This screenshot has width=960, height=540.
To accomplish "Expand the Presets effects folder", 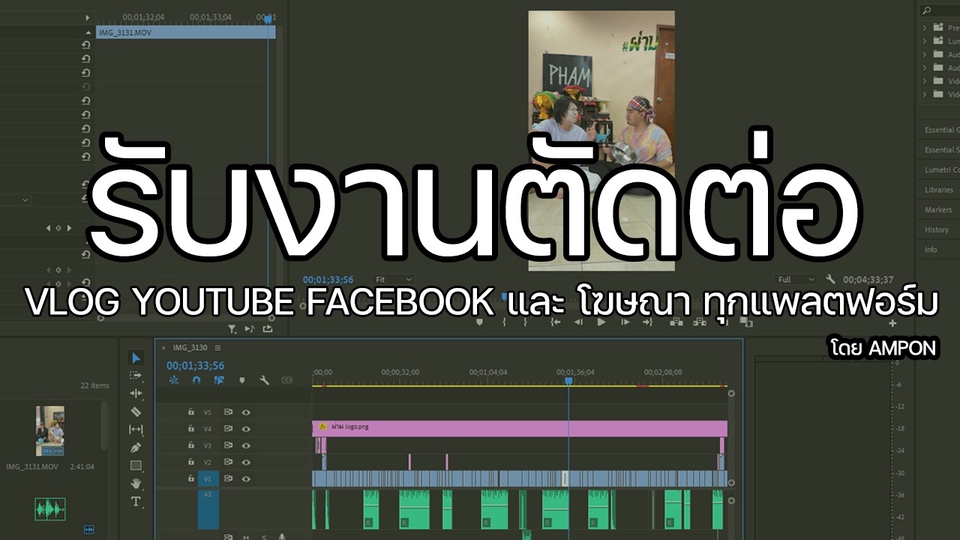I will pyautogui.click(x=925, y=28).
